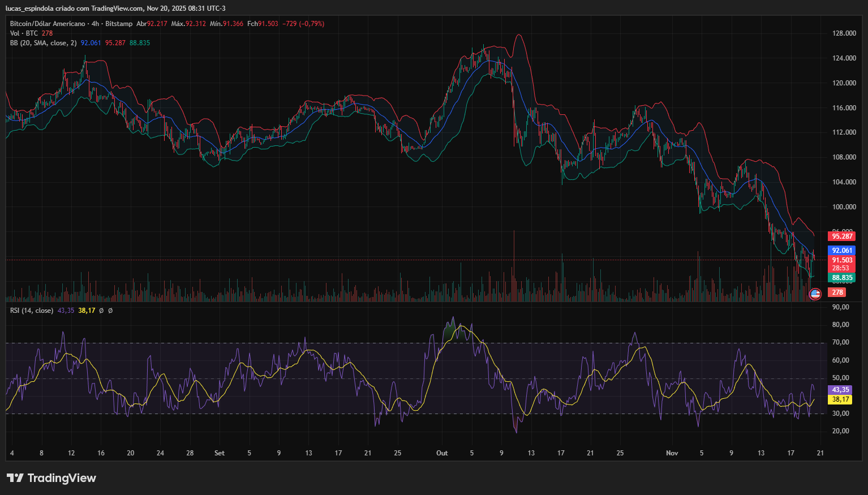Click the red 278 volume label
868x495 pixels.
pyautogui.click(x=837, y=292)
